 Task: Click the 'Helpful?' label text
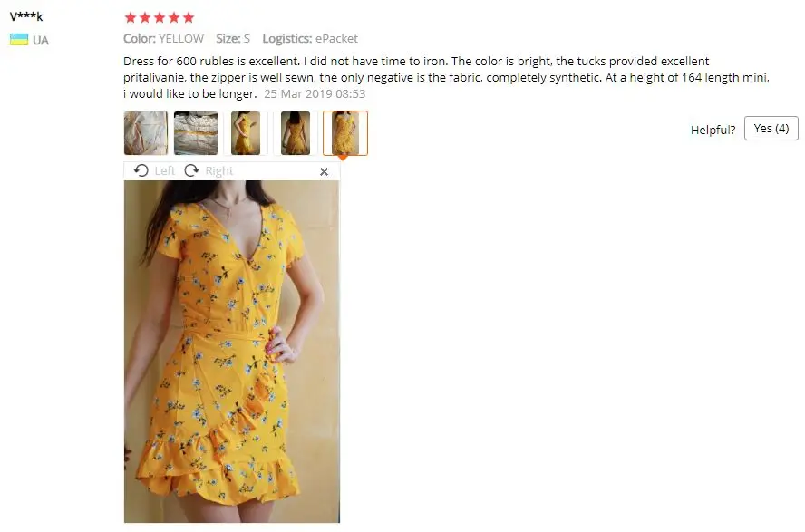[713, 130]
